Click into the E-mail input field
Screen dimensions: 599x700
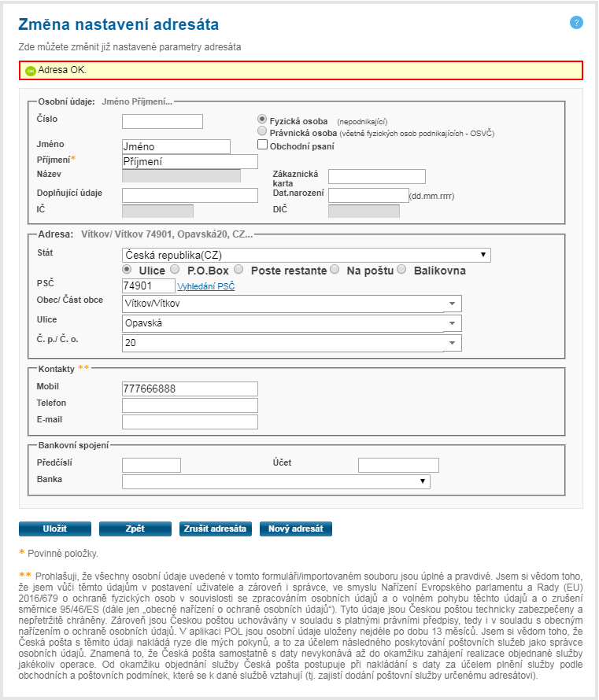(190, 422)
